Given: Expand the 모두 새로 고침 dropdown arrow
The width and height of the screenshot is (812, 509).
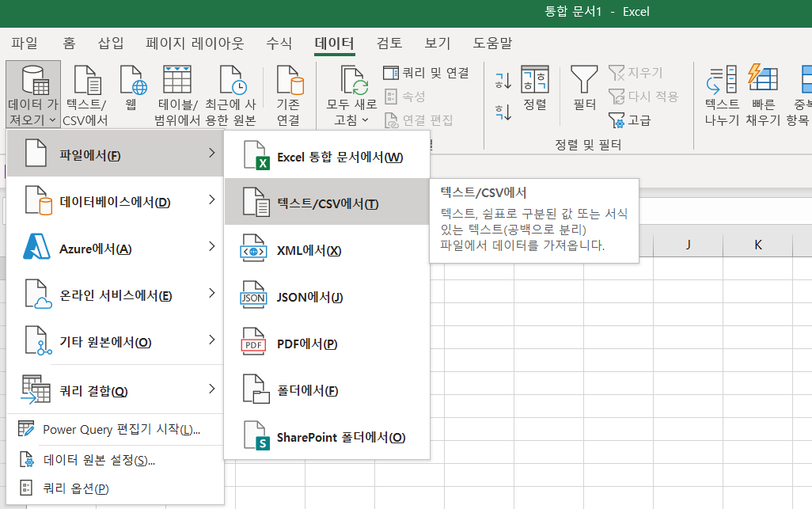Looking at the screenshot, I should click(x=365, y=120).
